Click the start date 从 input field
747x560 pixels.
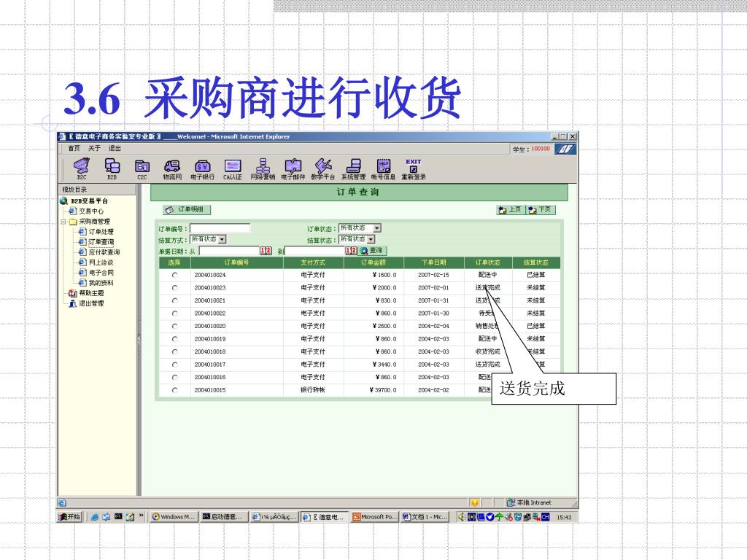click(229, 251)
